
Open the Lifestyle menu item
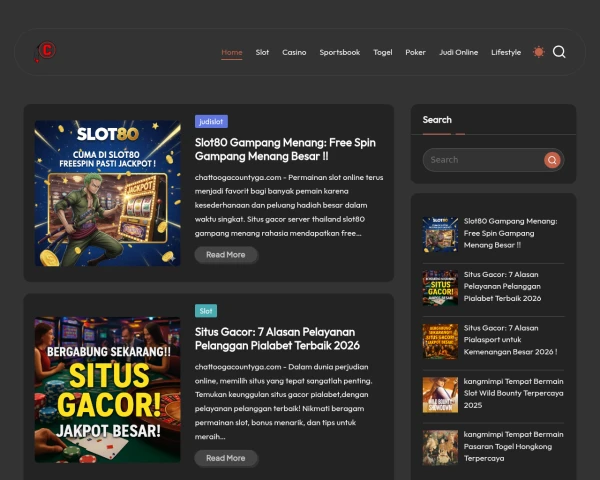(x=505, y=52)
